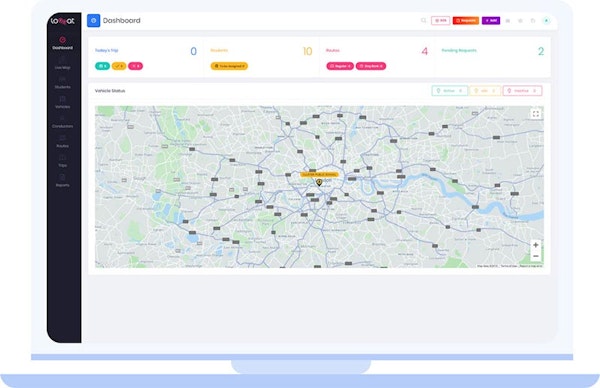
Task: Filter vehicles by Active status
Action: coord(450,91)
